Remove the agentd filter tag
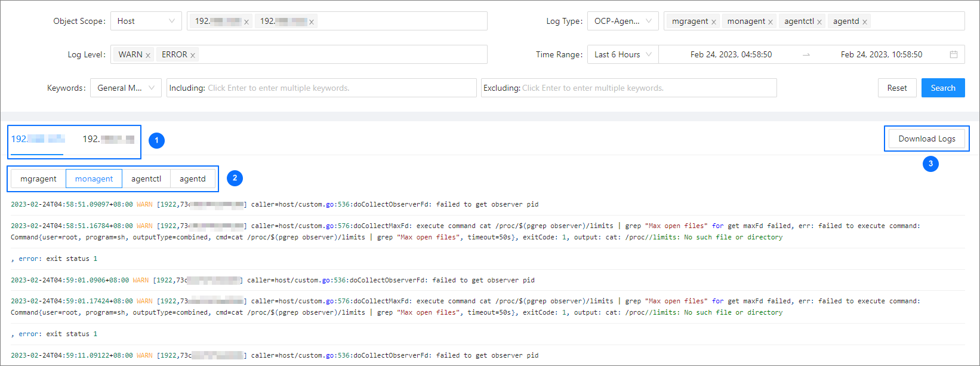The height and width of the screenshot is (366, 980). (864, 22)
